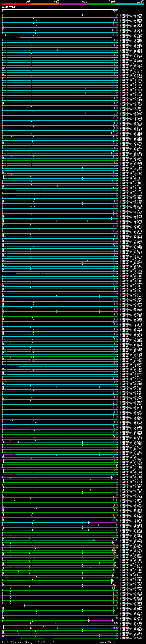Click label UniRef100_Q21215
The height and width of the screenshot is (644, 146).
131,440
